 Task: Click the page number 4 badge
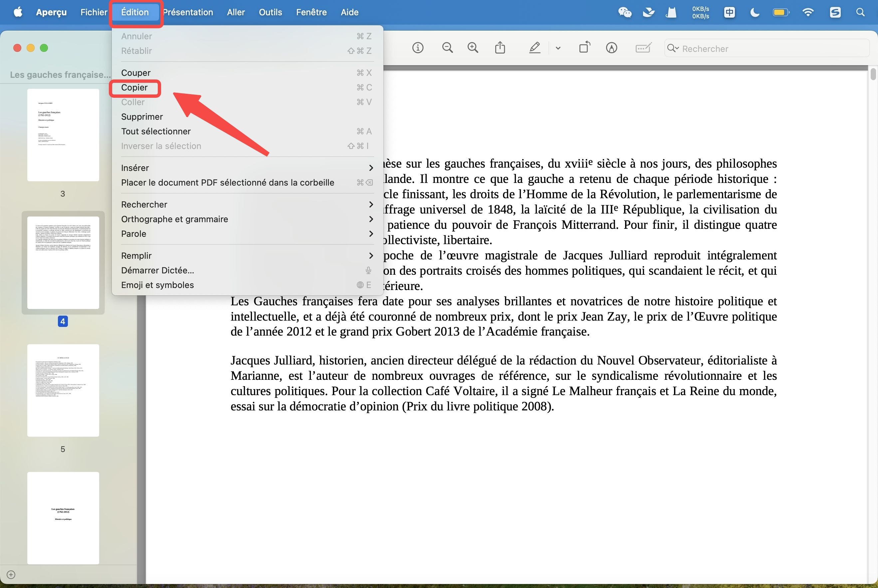coord(63,321)
